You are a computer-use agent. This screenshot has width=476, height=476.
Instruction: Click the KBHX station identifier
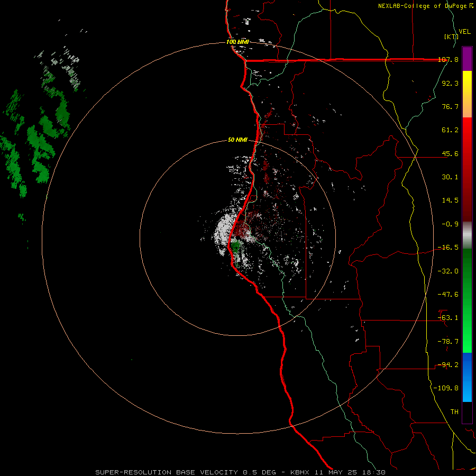pos(300,472)
